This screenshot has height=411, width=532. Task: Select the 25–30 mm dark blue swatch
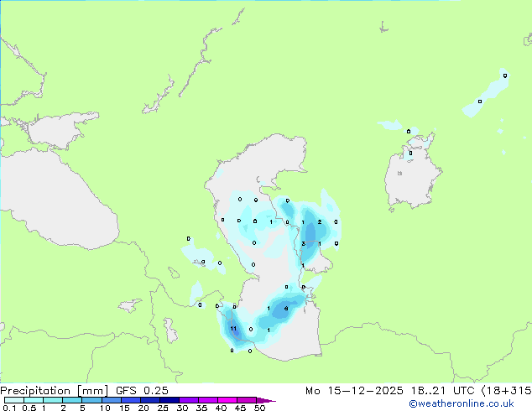point(169,400)
